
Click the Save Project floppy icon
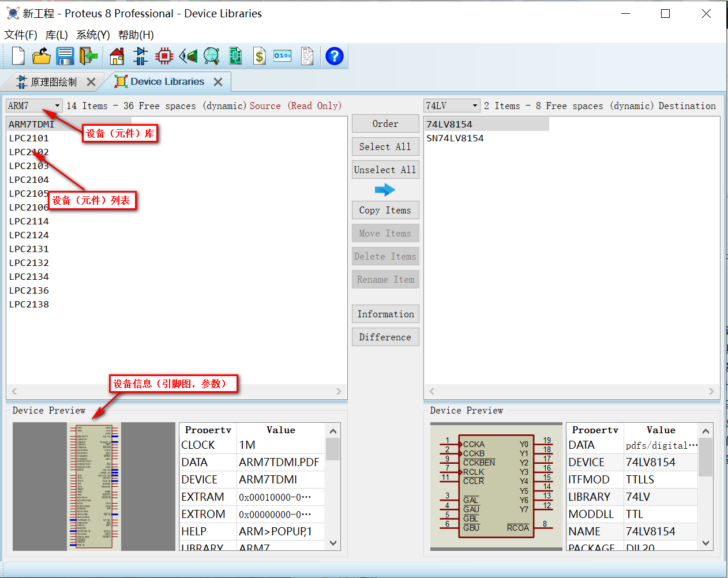(65, 56)
